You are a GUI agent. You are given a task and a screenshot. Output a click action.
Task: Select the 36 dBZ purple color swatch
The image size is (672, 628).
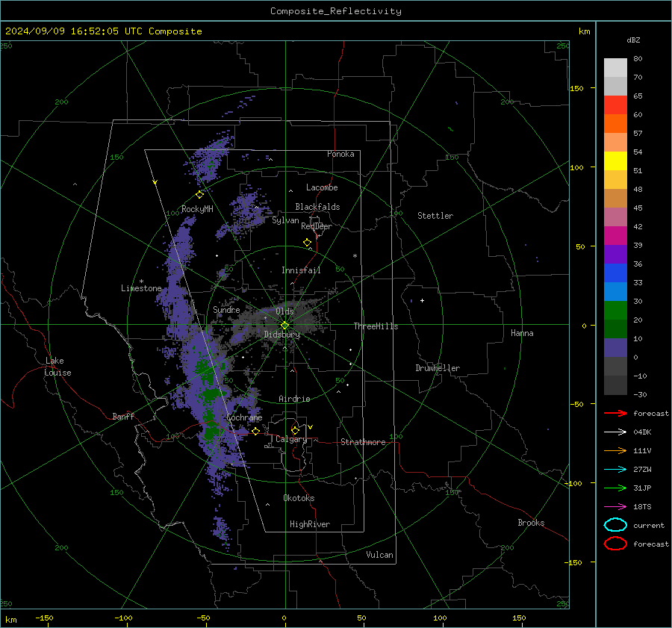tap(615, 254)
